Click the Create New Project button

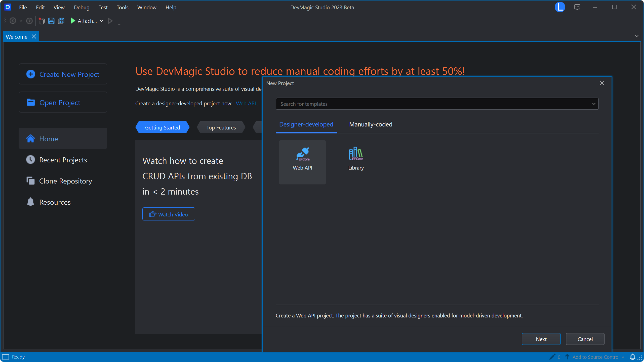coord(63,74)
